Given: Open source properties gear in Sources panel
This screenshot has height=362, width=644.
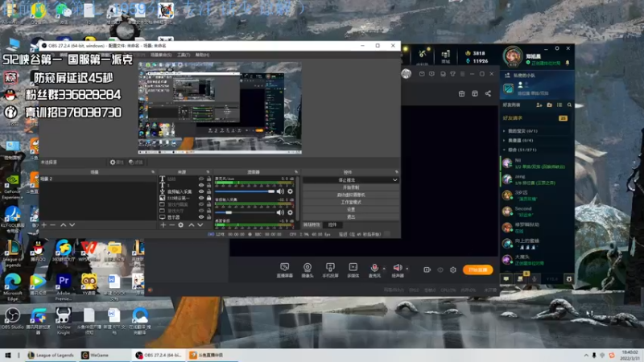Looking at the screenshot, I should pos(180,225).
